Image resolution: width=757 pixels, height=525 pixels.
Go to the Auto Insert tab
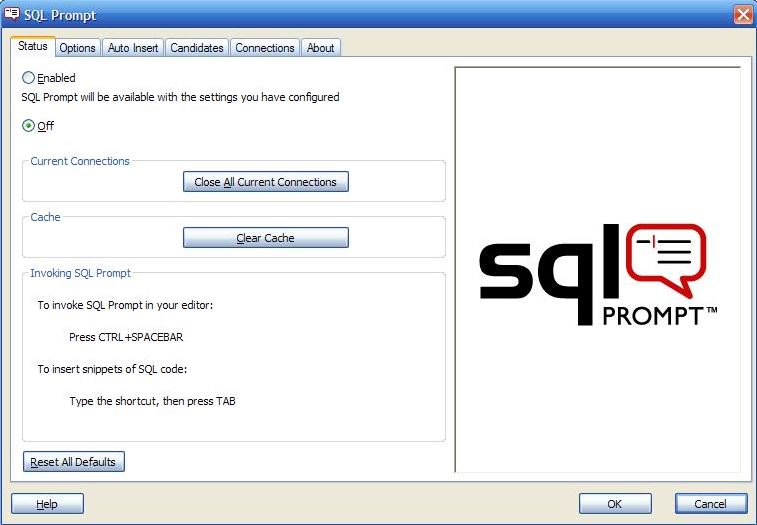[x=132, y=48]
